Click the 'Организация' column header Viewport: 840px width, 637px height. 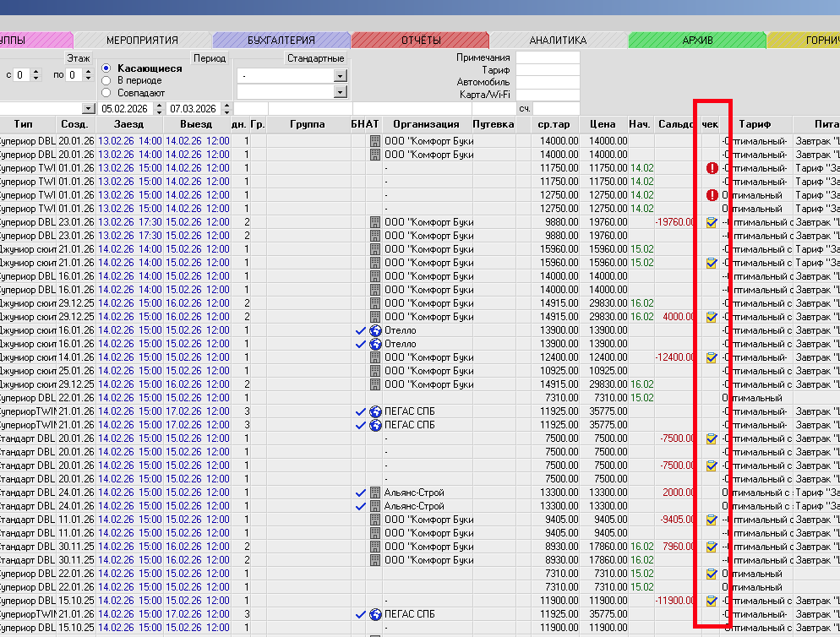click(426, 124)
